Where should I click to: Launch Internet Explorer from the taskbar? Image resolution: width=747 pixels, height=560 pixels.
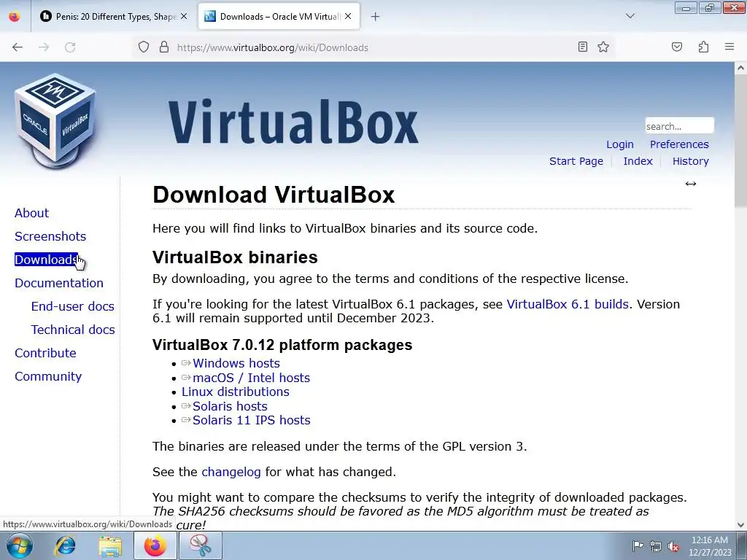[x=65, y=545]
